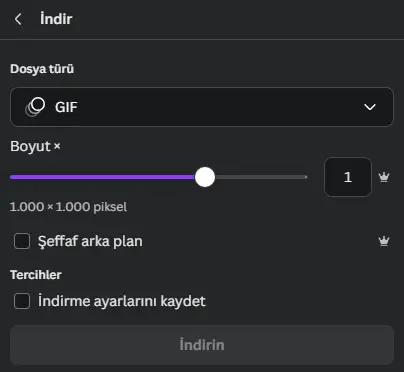
Task: Click the Tercihler heading
Action: pos(36,275)
